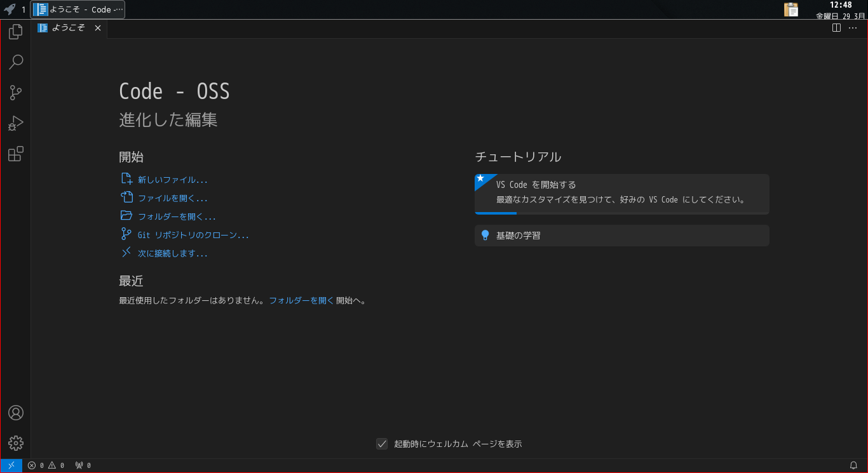Open the Explorer view in activity bar

tap(16, 31)
